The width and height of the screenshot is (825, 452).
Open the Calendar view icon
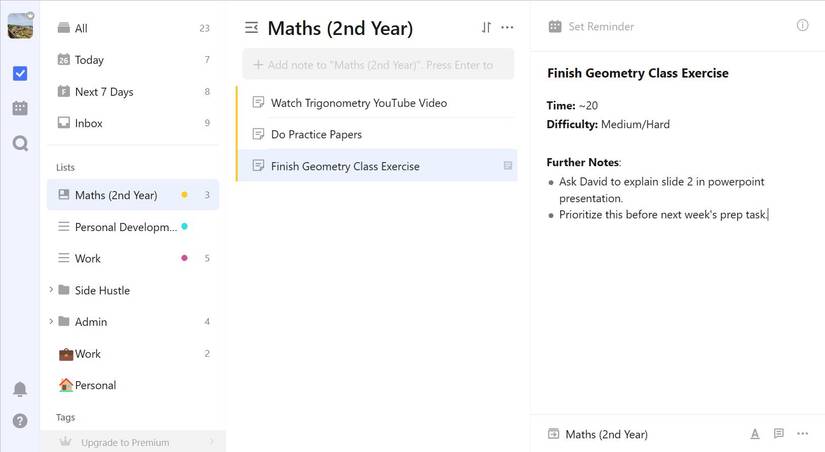tap(20, 108)
